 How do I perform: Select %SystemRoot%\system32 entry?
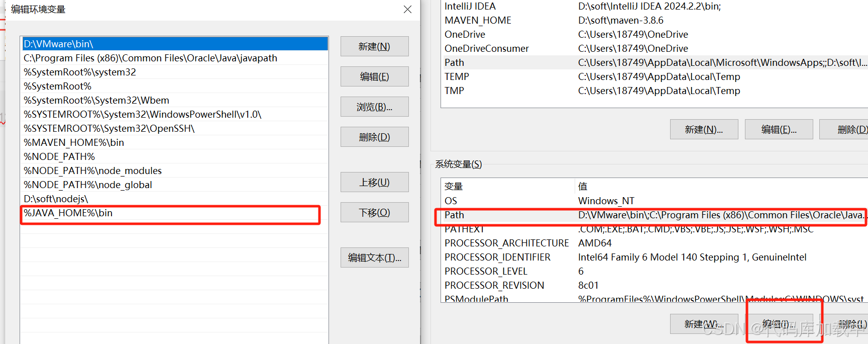(x=175, y=72)
